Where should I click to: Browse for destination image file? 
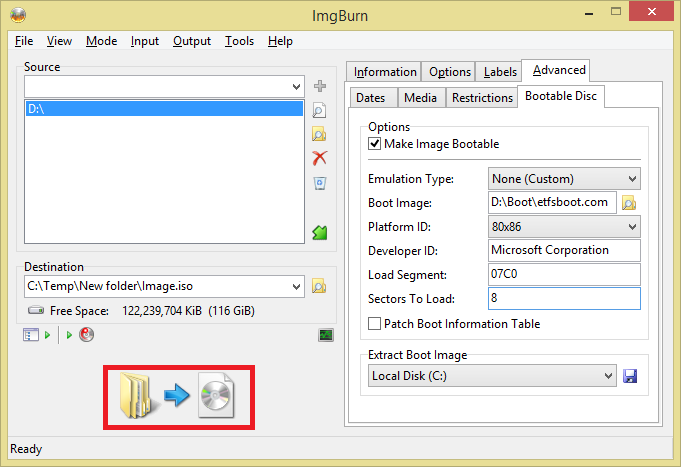(x=319, y=286)
